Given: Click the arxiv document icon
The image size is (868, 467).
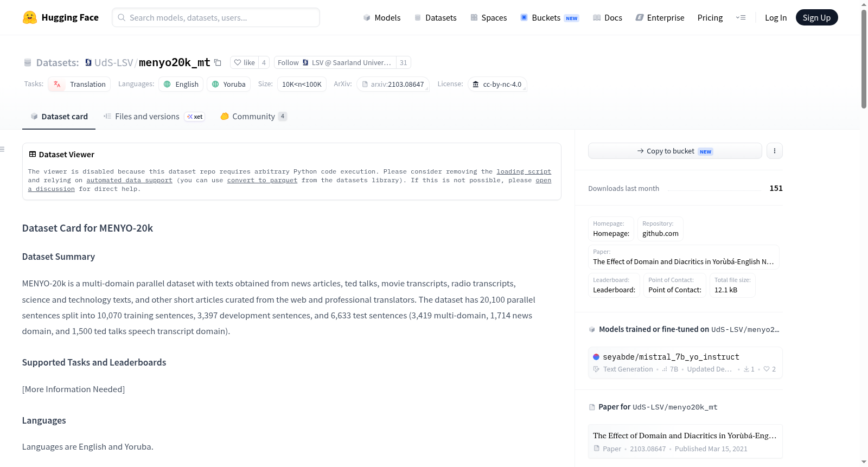Looking at the screenshot, I should (x=365, y=84).
